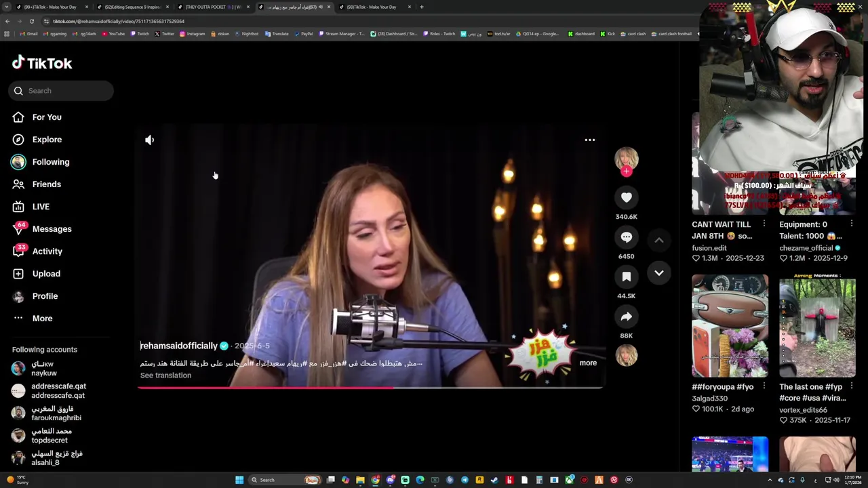Click the TikTok logo
This screenshot has width=868, height=488.
click(x=42, y=63)
